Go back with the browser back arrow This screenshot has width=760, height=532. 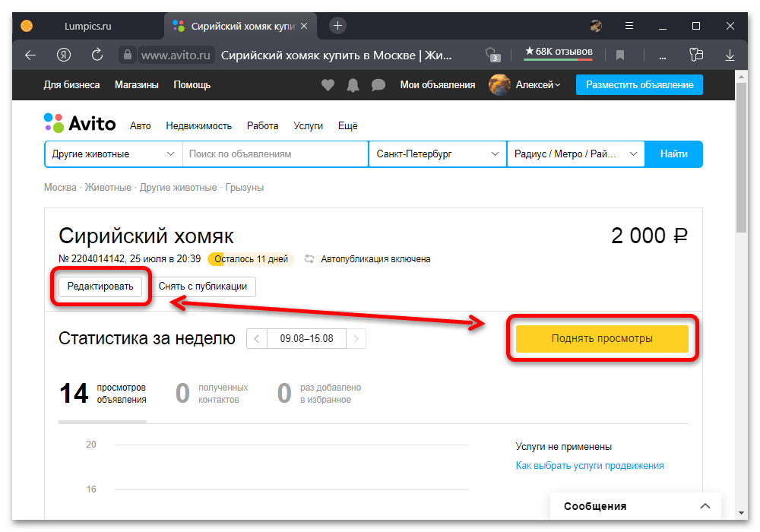pyautogui.click(x=30, y=55)
